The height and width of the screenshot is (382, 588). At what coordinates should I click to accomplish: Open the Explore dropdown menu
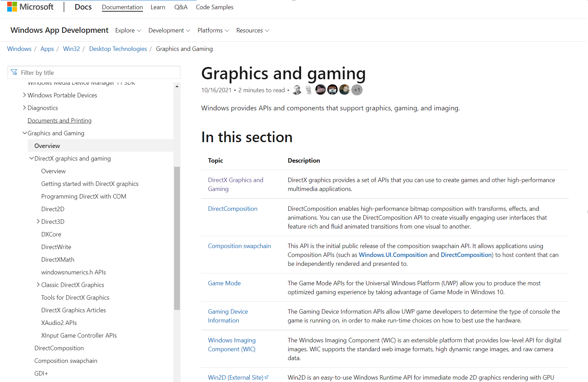click(x=128, y=30)
